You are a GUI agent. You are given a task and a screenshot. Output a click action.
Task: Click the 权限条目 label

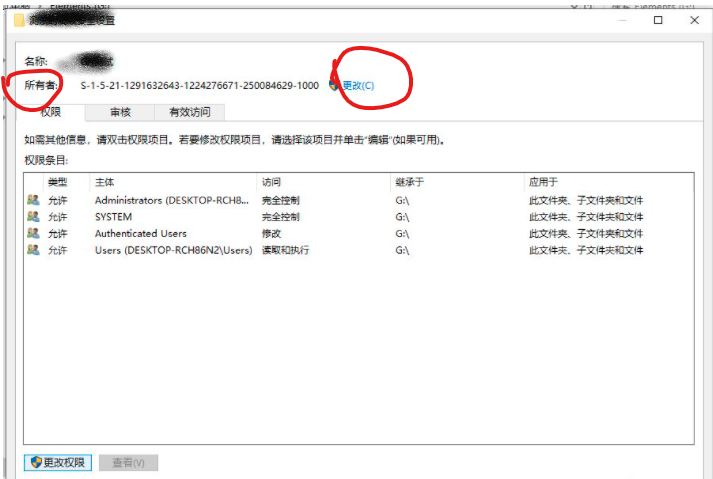46,161
